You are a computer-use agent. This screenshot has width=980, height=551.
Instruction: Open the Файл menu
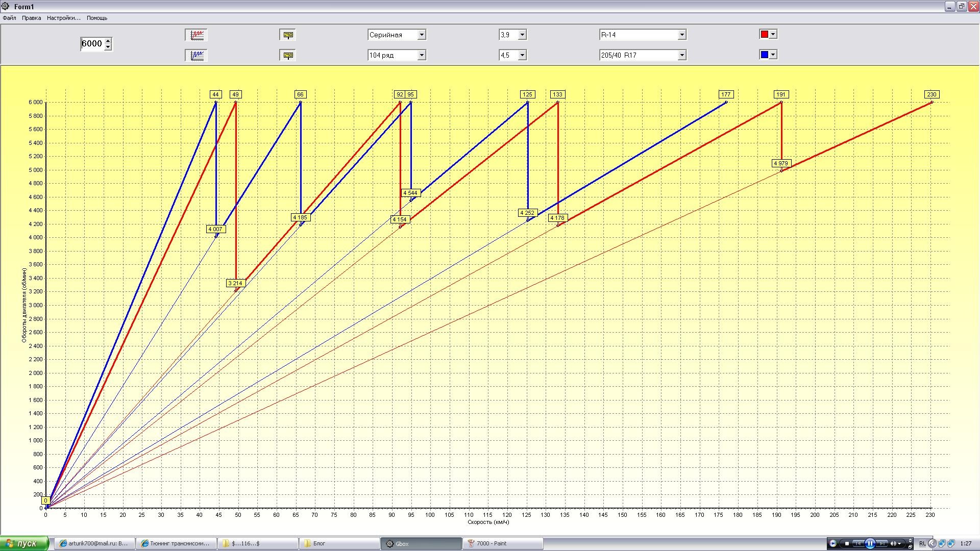coord(9,18)
